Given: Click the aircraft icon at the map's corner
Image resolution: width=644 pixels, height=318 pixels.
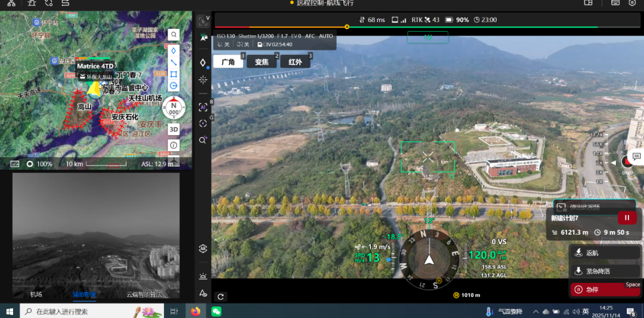Looking at the screenshot, I should [174, 160].
